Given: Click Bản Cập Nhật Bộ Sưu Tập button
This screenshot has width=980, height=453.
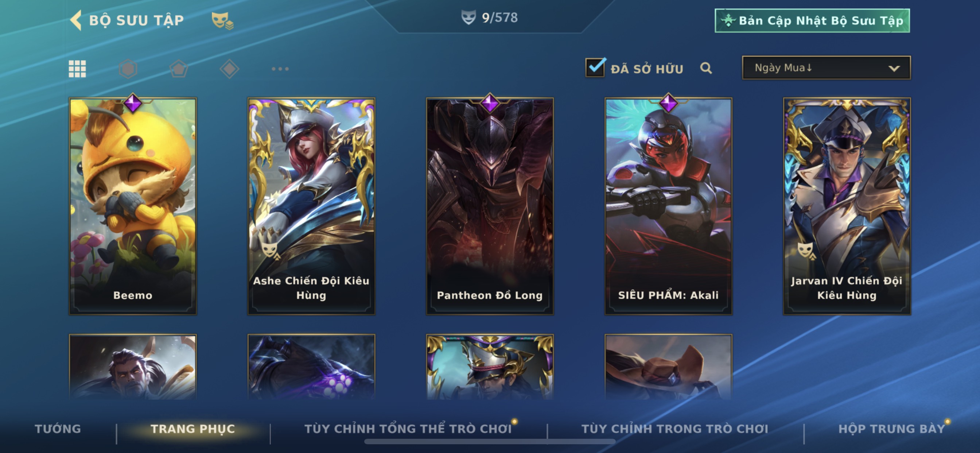Looking at the screenshot, I should click(x=812, y=20).
